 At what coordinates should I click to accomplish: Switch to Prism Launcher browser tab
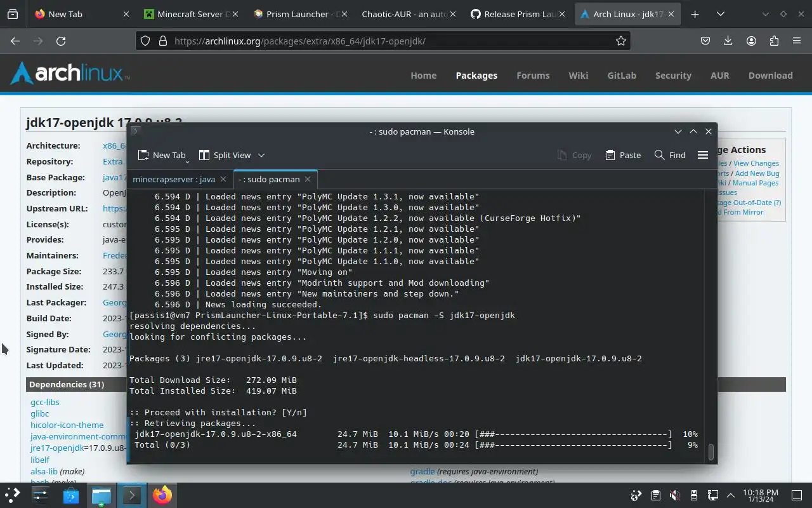tap(301, 14)
